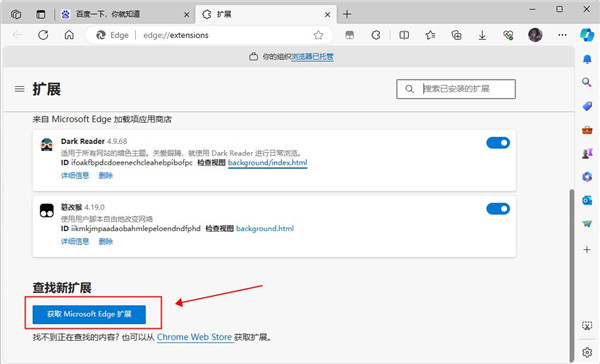Close the 百度一下 tab
The image size is (600, 364).
[186, 15]
